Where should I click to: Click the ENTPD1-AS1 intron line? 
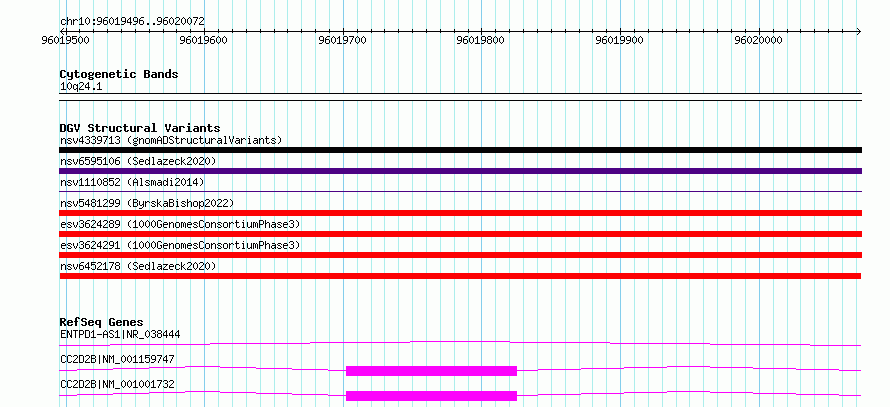(x=460, y=343)
